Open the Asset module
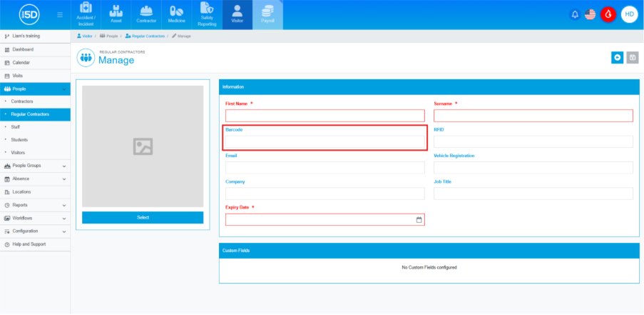The height and width of the screenshot is (315, 644). tap(116, 14)
